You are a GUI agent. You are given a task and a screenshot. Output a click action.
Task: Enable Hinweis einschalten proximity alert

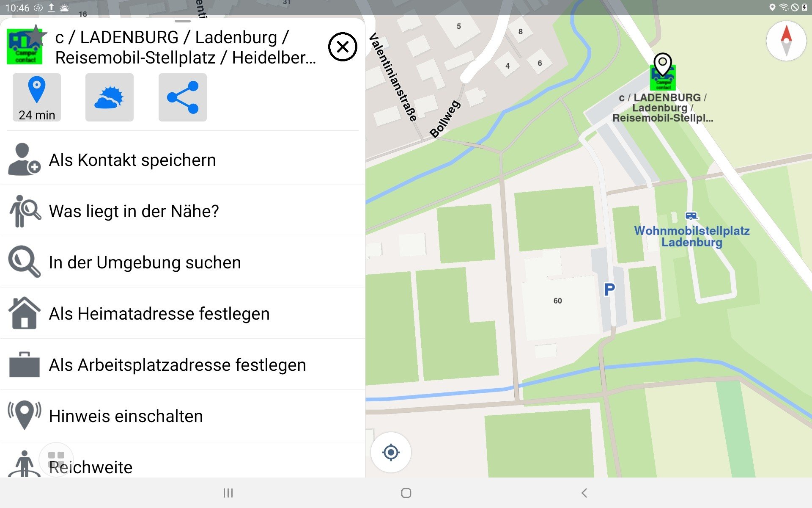click(183, 416)
